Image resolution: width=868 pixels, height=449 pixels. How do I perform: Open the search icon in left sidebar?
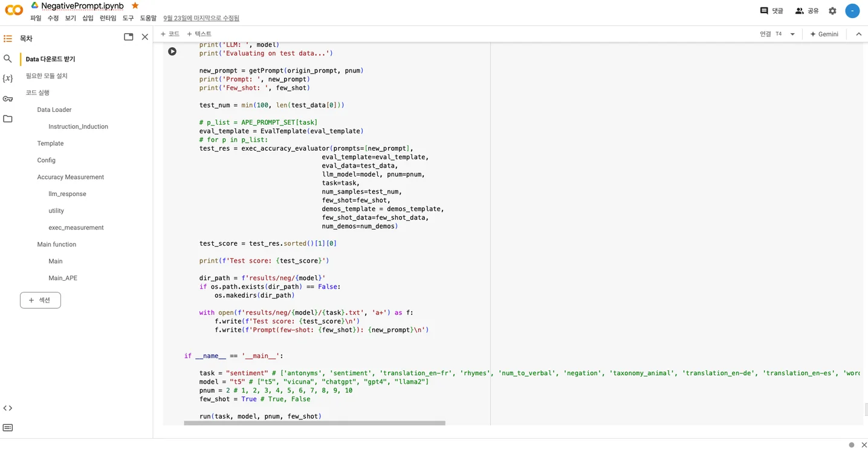pyautogui.click(x=8, y=59)
